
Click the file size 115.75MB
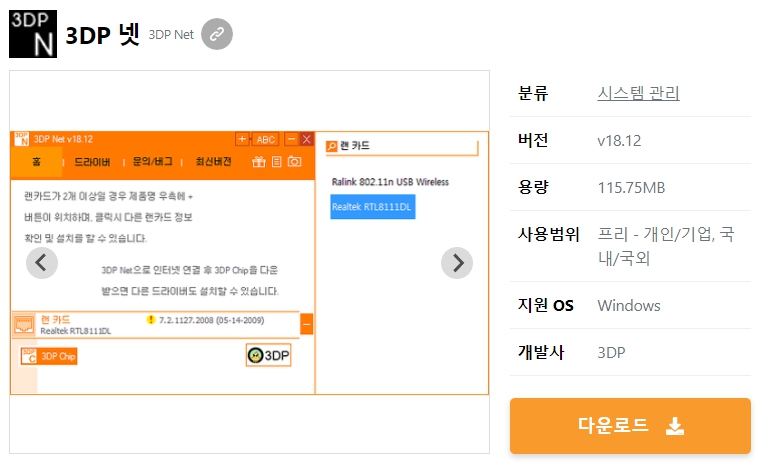(631, 187)
